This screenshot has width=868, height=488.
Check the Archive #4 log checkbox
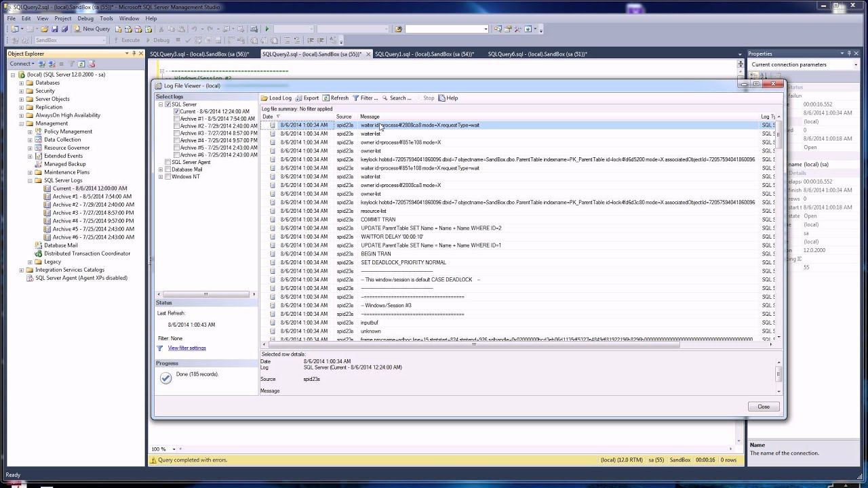(176, 140)
